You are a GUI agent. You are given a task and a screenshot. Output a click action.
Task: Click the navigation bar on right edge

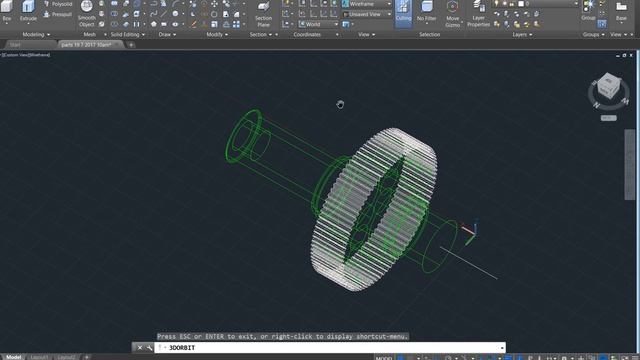point(629,165)
